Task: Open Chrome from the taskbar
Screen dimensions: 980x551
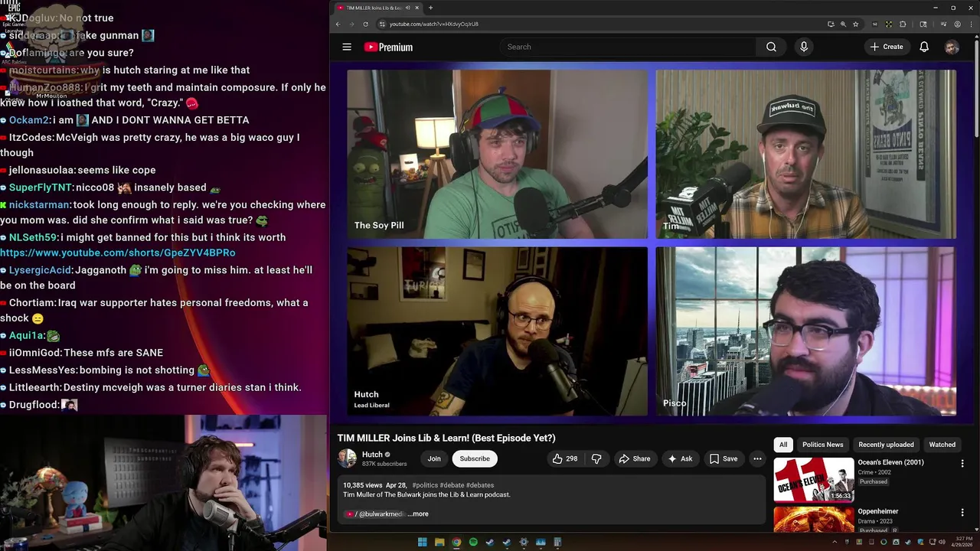Action: point(456,543)
